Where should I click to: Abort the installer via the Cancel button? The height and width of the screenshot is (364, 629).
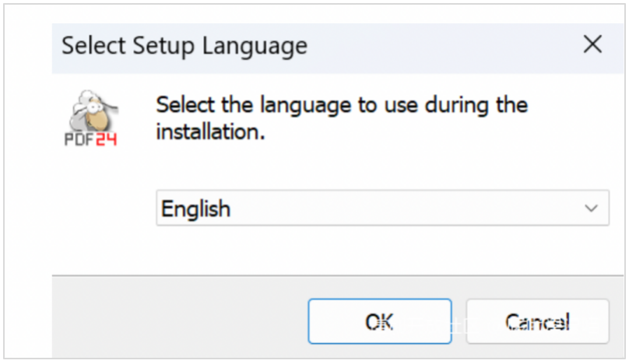point(537,321)
